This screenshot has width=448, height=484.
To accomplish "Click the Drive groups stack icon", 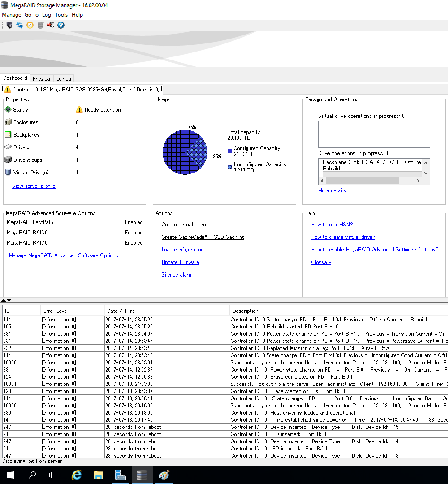I will [x=9, y=160].
